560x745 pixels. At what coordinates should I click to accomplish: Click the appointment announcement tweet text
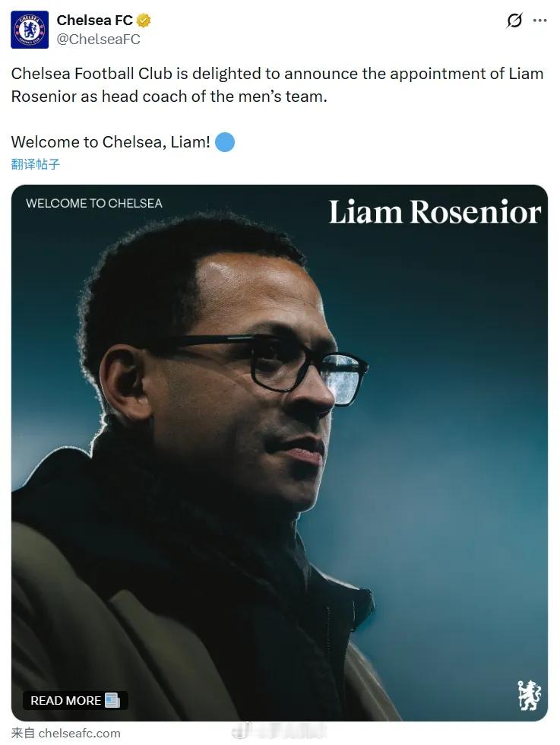(x=277, y=85)
